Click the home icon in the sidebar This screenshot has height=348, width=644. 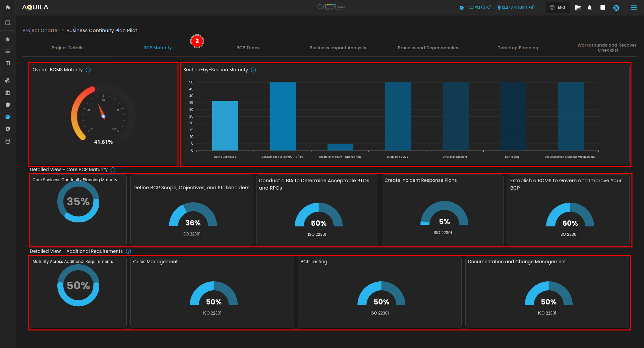8,7
